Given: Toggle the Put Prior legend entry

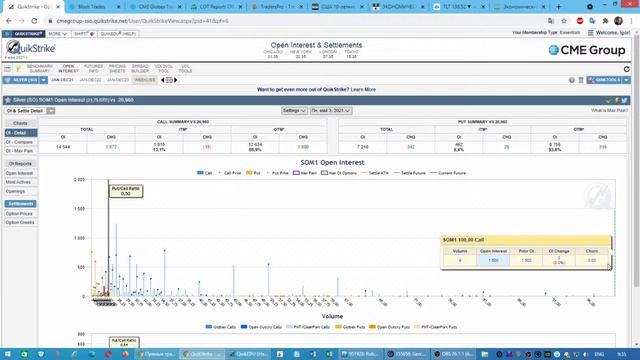Looking at the screenshot, I should (x=278, y=173).
